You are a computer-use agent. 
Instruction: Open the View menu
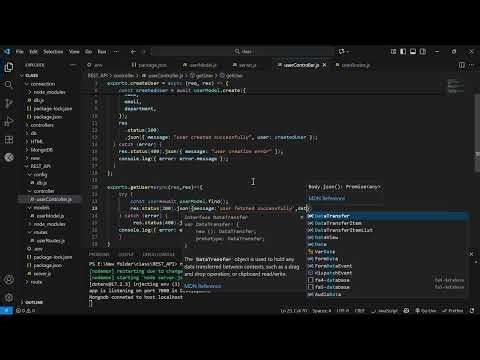coord(74,51)
